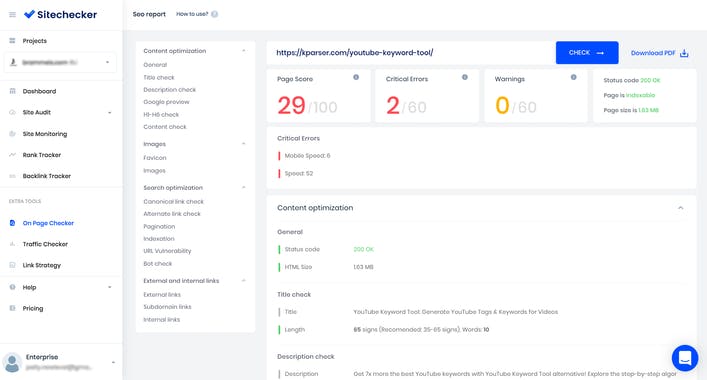Click the Critical Errors info icon
The width and height of the screenshot is (707, 380).
(464, 77)
